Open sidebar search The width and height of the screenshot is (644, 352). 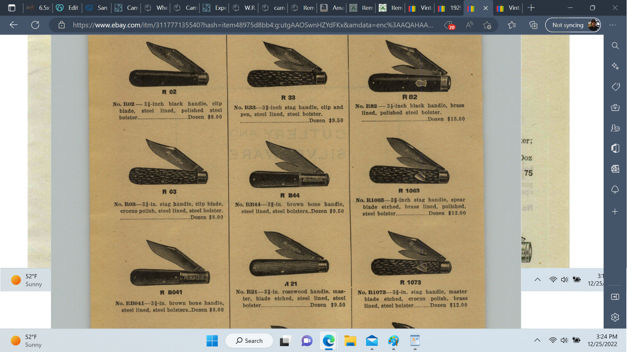pos(615,46)
